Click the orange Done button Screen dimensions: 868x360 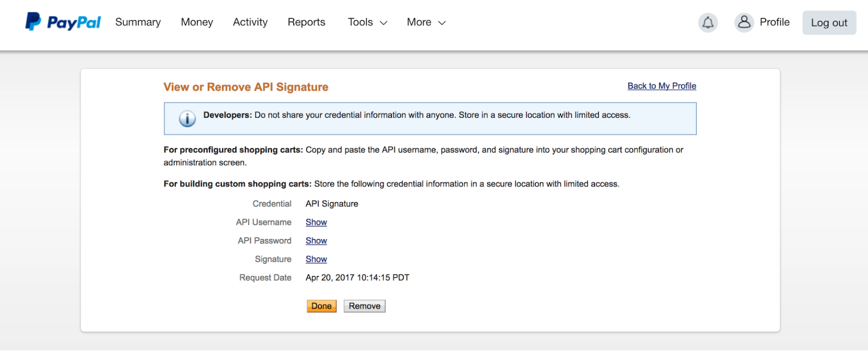(x=322, y=306)
